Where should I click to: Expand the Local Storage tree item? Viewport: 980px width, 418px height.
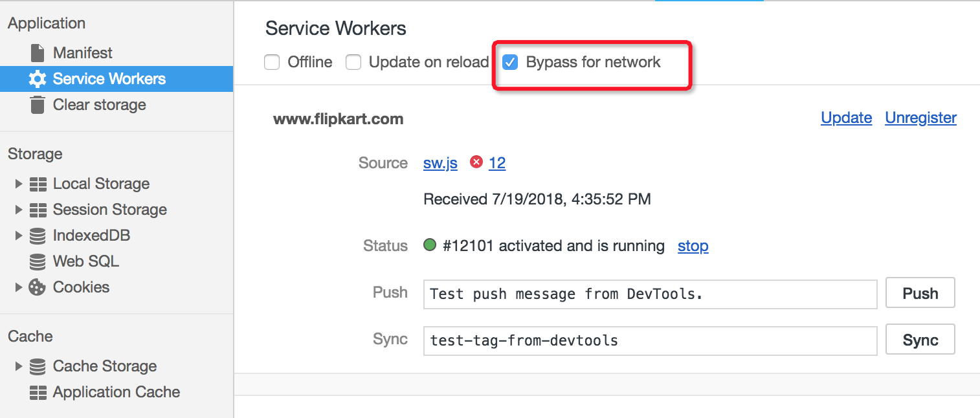point(18,183)
